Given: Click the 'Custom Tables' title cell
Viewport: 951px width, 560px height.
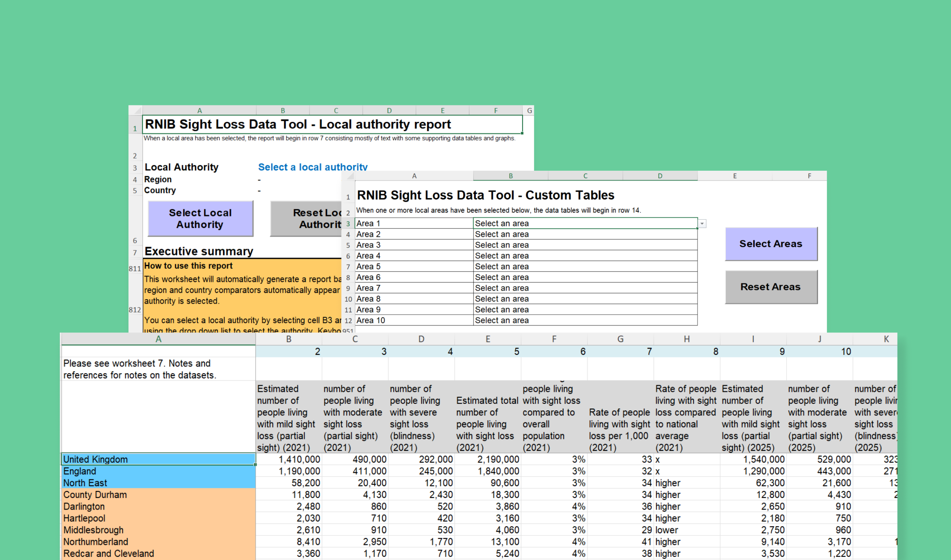Looking at the screenshot, I should [486, 195].
